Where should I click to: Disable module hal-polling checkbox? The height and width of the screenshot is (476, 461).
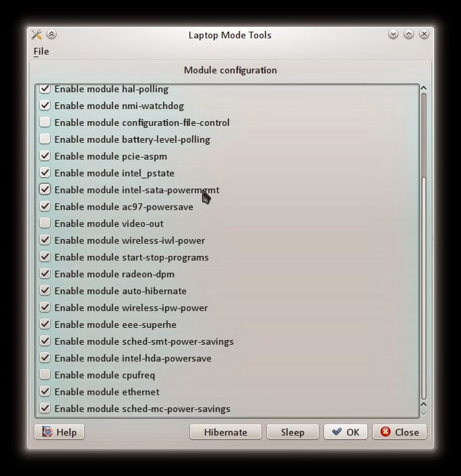point(45,89)
